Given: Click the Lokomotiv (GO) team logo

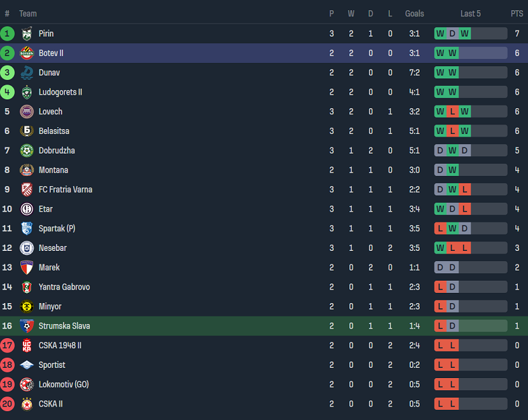Looking at the screenshot, I should [x=26, y=384].
